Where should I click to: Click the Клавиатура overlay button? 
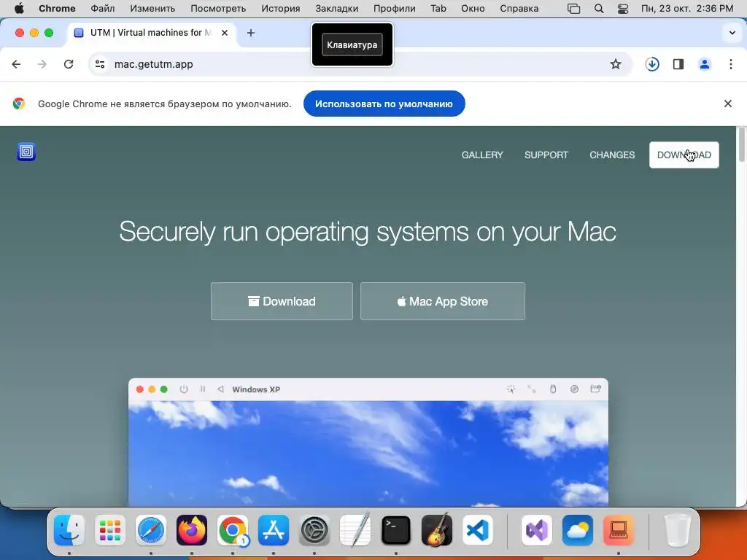pyautogui.click(x=352, y=44)
